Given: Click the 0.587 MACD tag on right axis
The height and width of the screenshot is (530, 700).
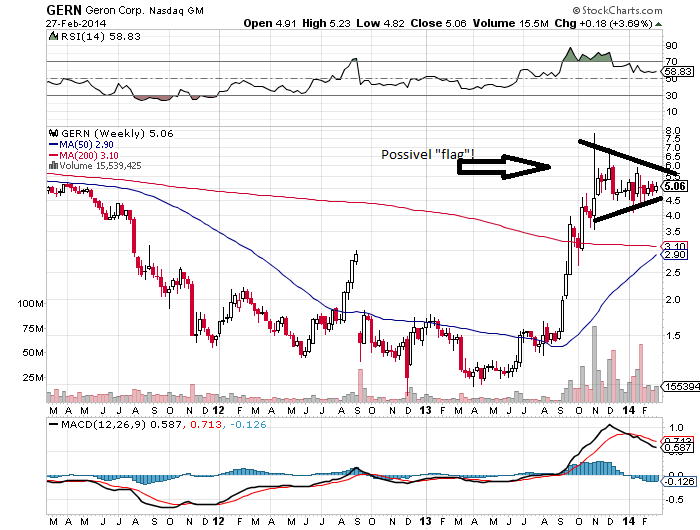Looking at the screenshot, I should (x=678, y=447).
